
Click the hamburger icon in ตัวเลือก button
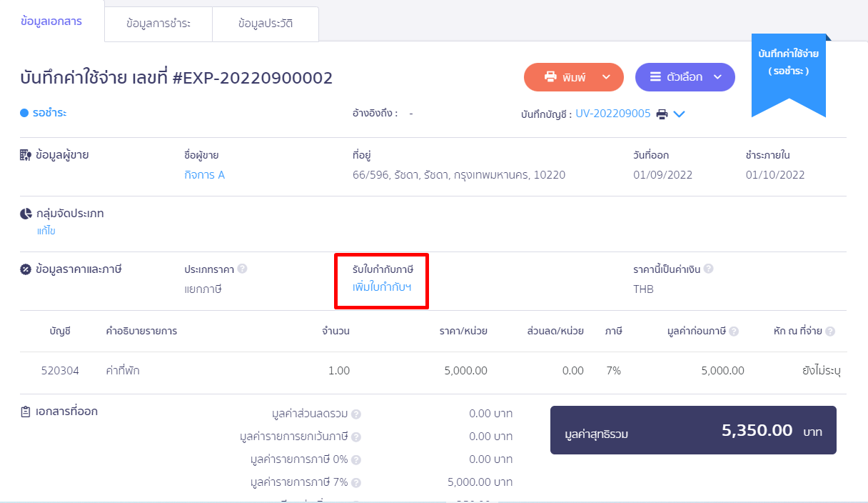(x=655, y=77)
